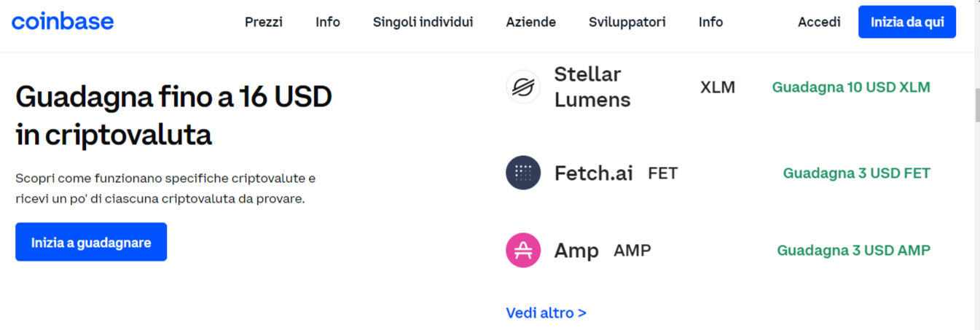
Task: Open the Sviluppatori menu
Action: point(627,22)
